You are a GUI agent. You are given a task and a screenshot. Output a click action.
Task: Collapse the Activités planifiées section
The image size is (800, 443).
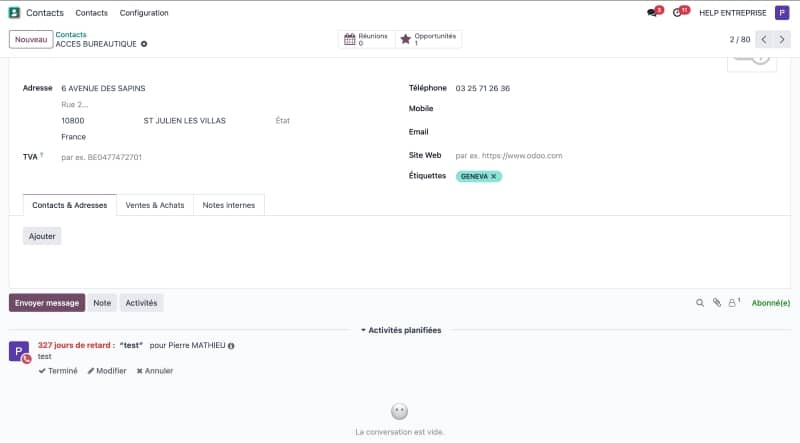(401, 330)
